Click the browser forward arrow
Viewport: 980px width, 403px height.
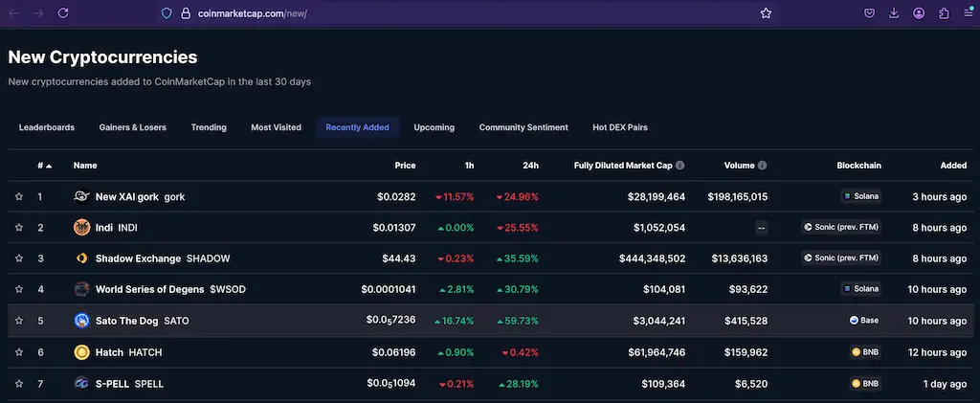38,13
